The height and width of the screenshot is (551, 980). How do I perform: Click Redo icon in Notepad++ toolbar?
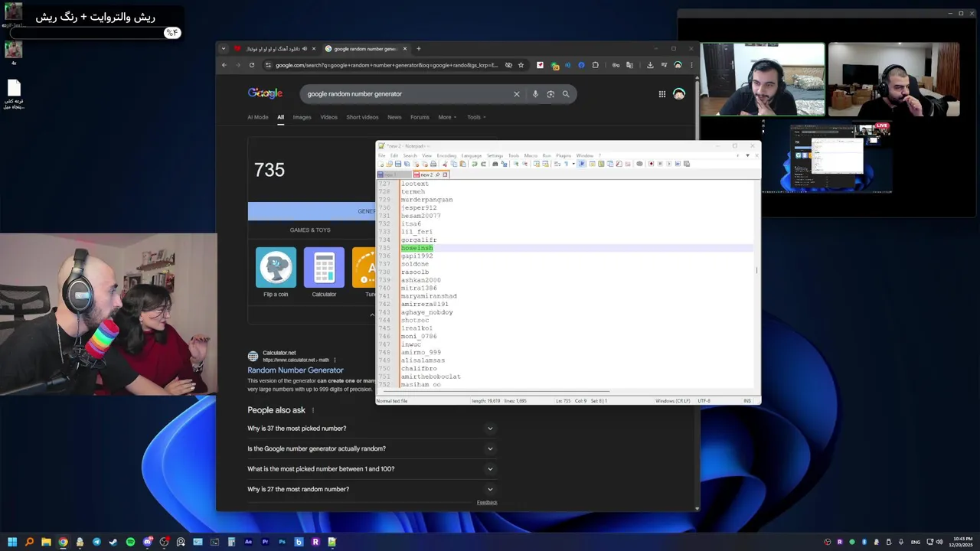[x=483, y=164]
